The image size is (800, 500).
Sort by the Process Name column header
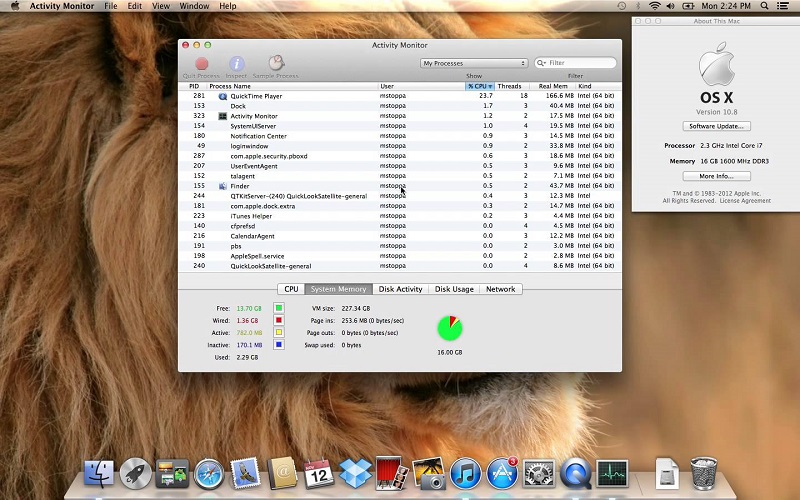click(x=292, y=86)
